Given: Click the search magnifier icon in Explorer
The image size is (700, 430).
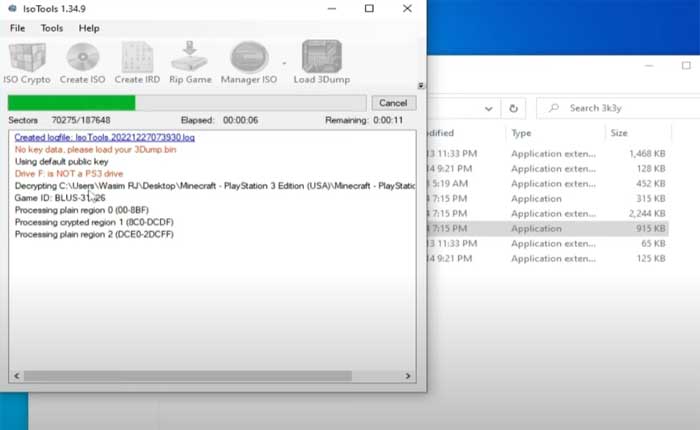Looking at the screenshot, I should [x=554, y=108].
